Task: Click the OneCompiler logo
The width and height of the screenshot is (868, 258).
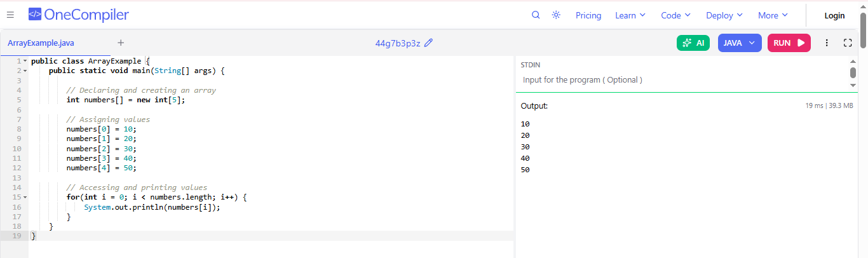Action: click(x=79, y=15)
